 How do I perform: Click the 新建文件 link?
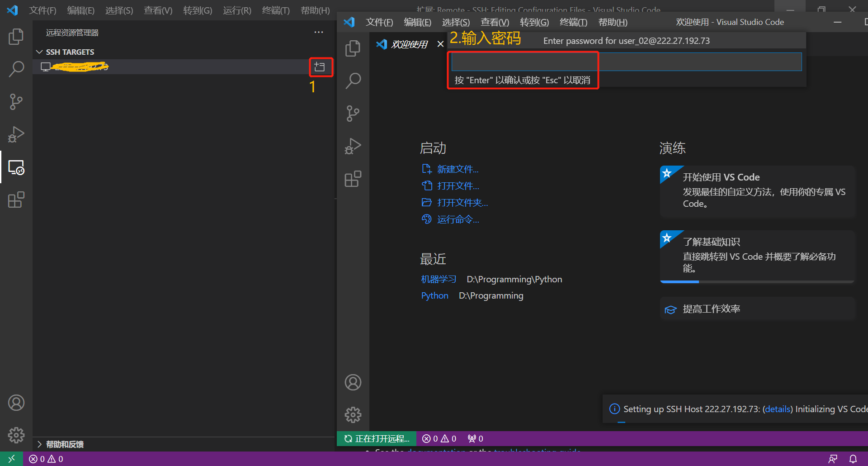click(x=458, y=169)
